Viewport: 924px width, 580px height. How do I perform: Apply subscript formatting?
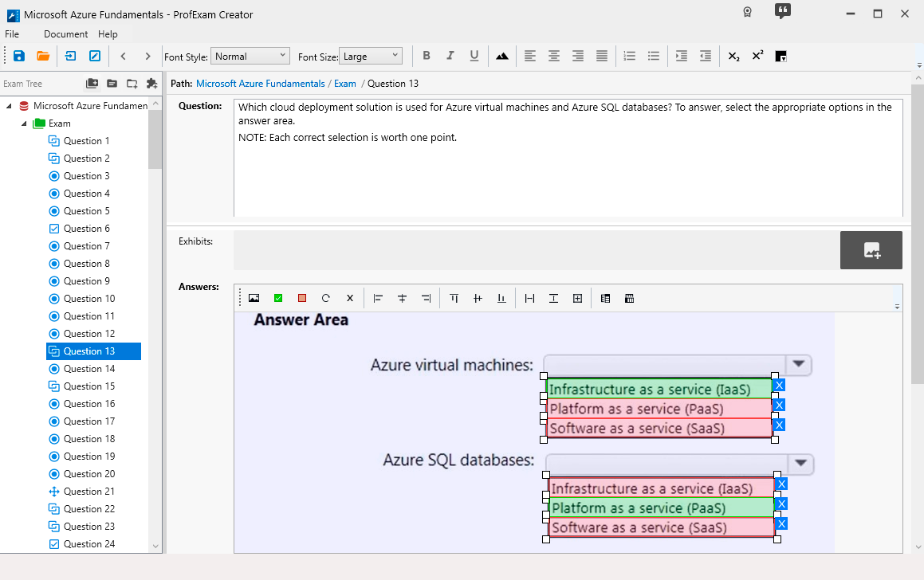point(733,56)
